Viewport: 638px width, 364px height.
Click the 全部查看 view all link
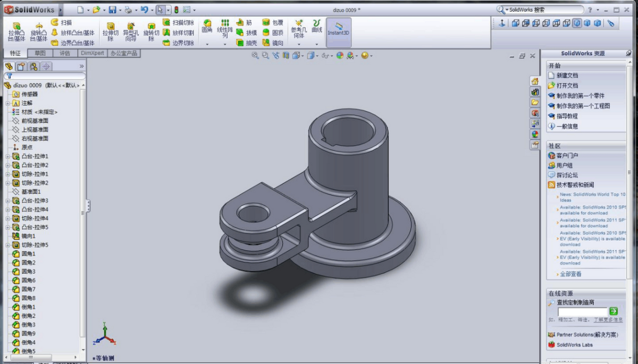tap(571, 274)
